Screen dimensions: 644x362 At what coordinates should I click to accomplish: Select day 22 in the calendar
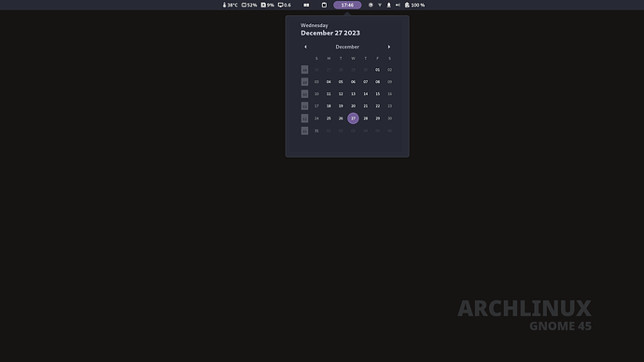coord(377,105)
